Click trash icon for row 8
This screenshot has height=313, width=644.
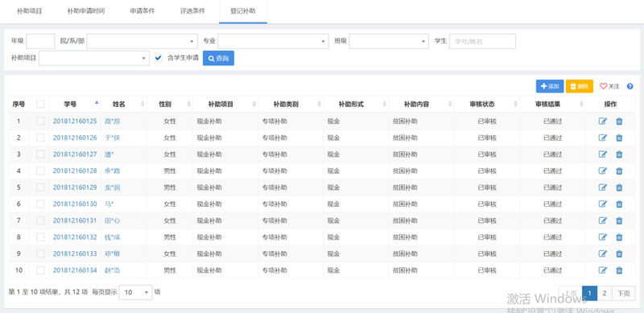tap(619, 237)
